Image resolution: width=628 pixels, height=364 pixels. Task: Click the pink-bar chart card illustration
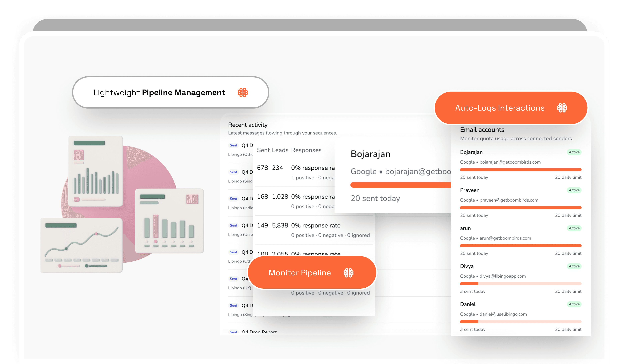(169, 221)
